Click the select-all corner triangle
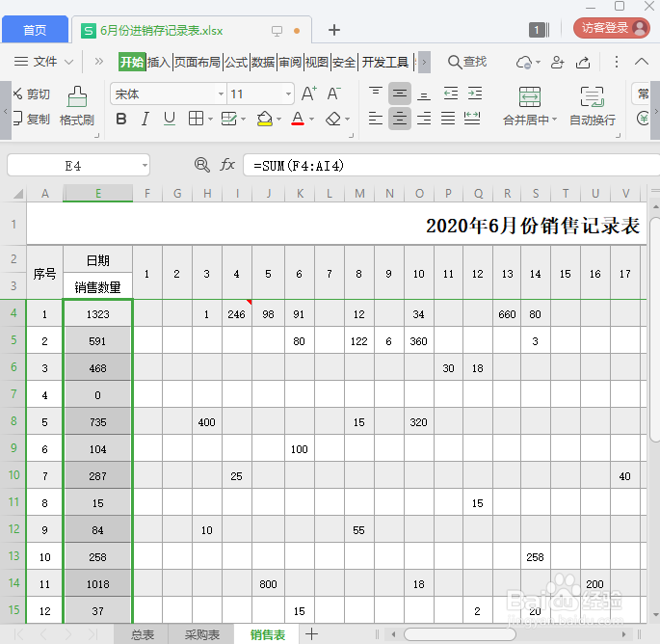Screen dimensions: 660x644 (18, 194)
